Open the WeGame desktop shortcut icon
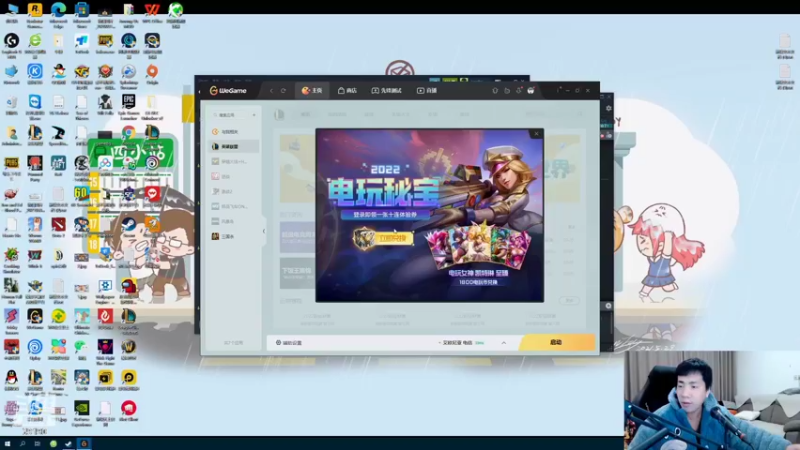This screenshot has height=450, width=800. (35, 320)
